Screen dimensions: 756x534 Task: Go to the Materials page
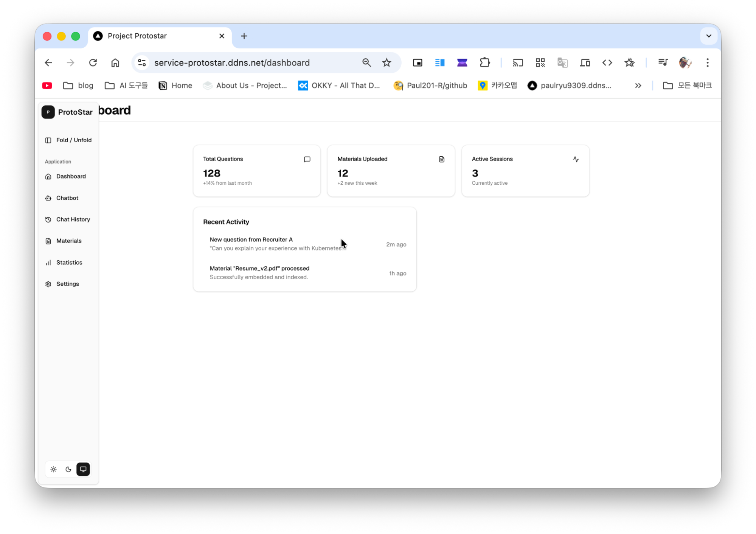coord(68,241)
